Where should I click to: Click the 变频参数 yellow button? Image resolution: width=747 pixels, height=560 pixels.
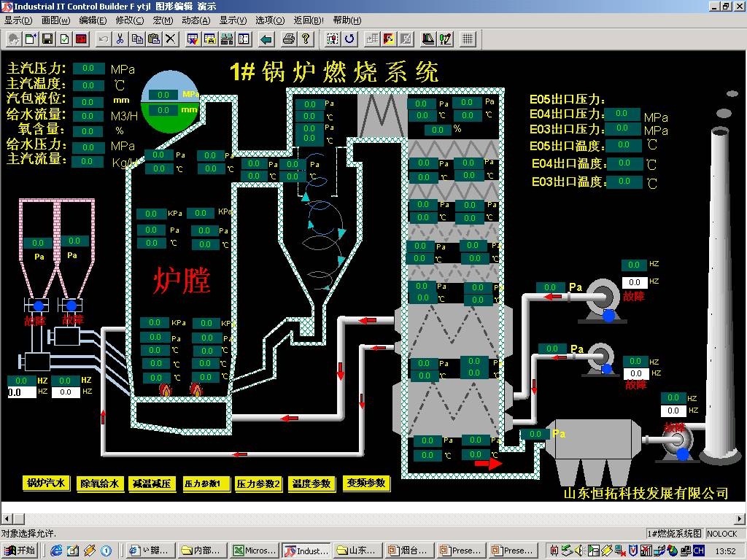366,483
